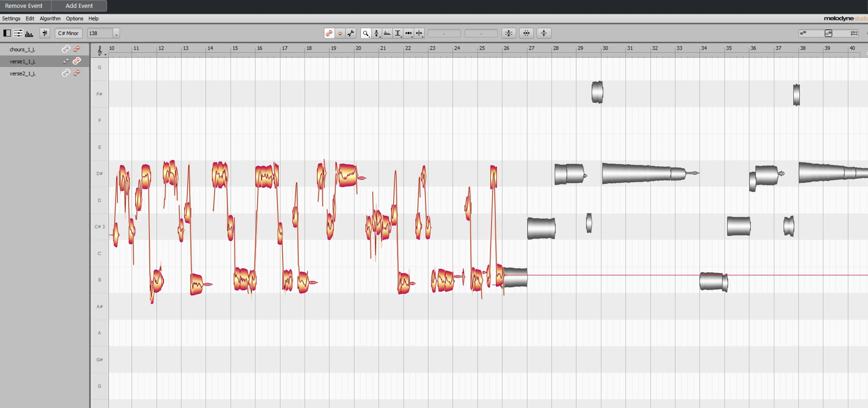The width and height of the screenshot is (868, 408).
Task: Open the C# Minor key selector
Action: [68, 33]
